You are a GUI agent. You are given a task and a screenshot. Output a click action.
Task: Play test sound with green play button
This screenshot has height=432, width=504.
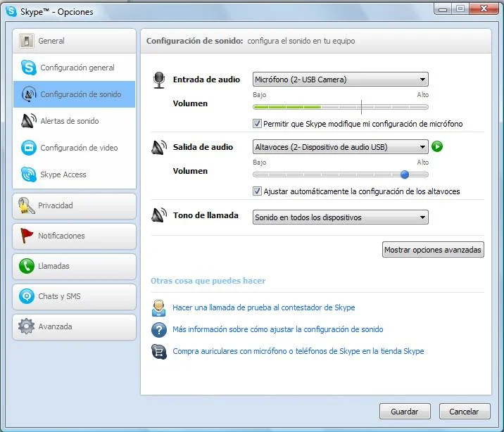pos(437,146)
